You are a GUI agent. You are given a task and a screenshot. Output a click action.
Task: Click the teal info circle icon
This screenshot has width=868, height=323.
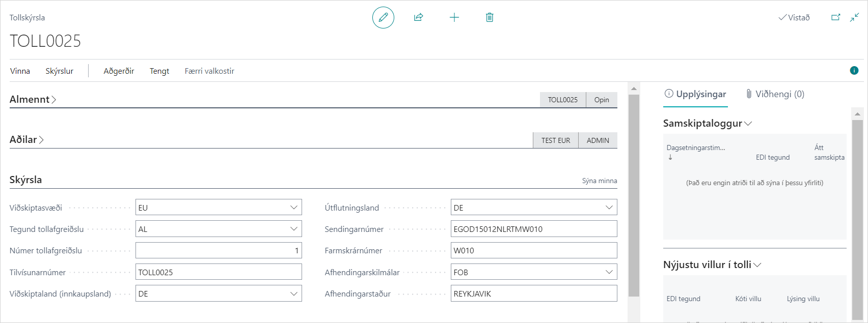[x=854, y=71]
